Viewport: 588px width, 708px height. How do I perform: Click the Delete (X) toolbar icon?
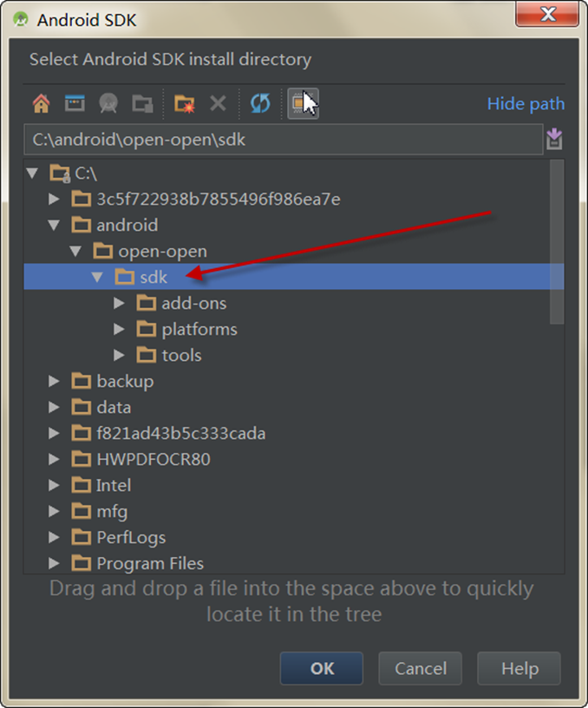tap(218, 103)
